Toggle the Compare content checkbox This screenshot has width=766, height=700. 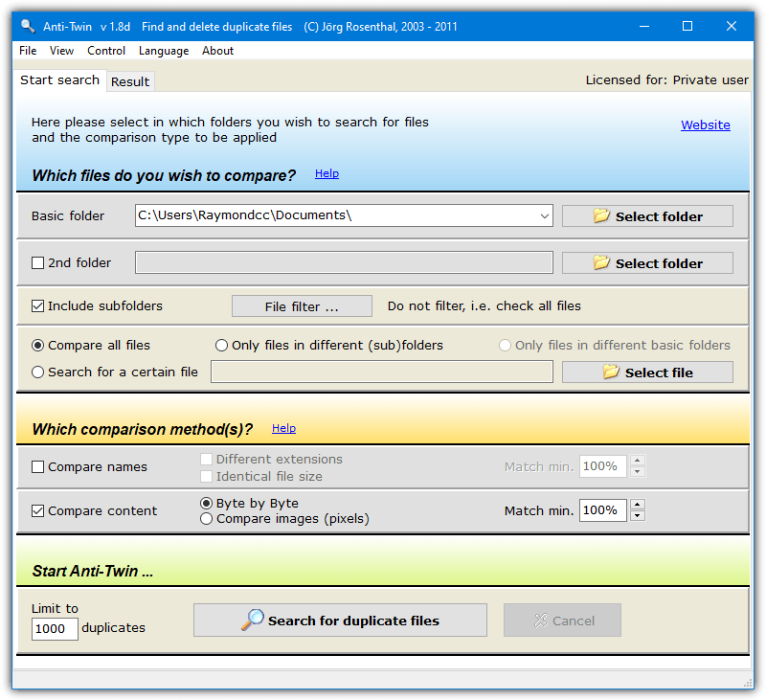pyautogui.click(x=37, y=511)
